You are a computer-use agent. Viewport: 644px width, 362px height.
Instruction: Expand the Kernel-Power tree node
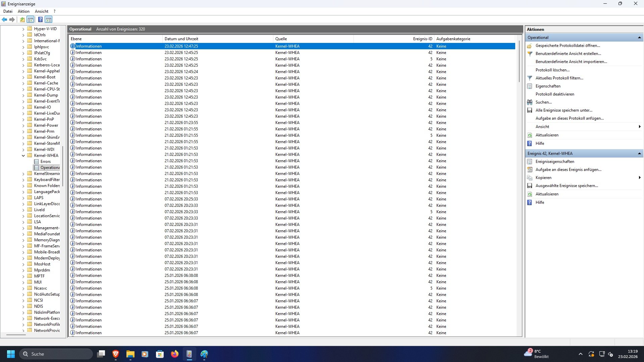(23, 125)
